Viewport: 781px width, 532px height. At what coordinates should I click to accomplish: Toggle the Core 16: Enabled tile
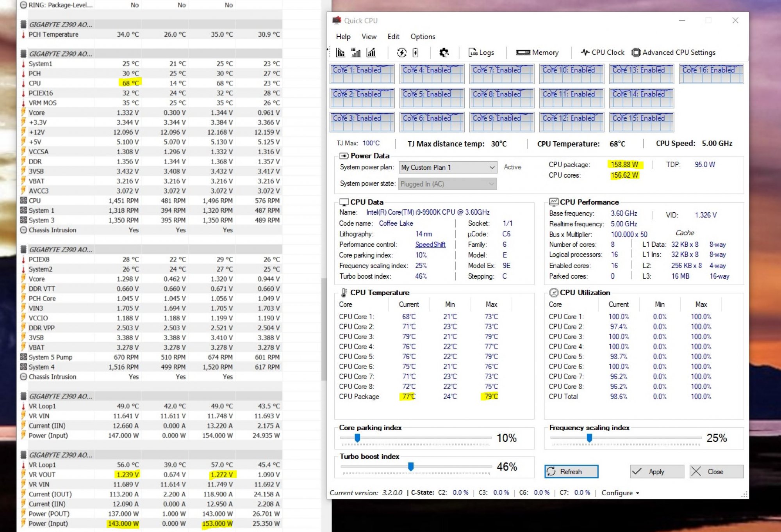tap(711, 74)
